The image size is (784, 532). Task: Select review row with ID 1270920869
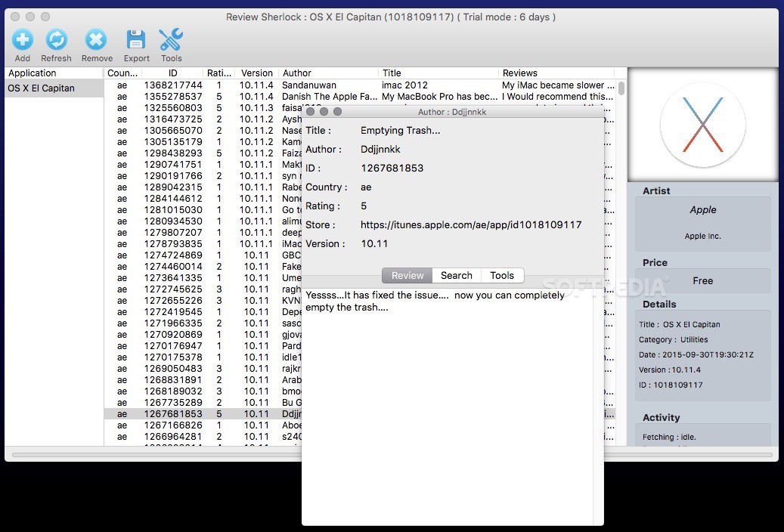(x=203, y=335)
